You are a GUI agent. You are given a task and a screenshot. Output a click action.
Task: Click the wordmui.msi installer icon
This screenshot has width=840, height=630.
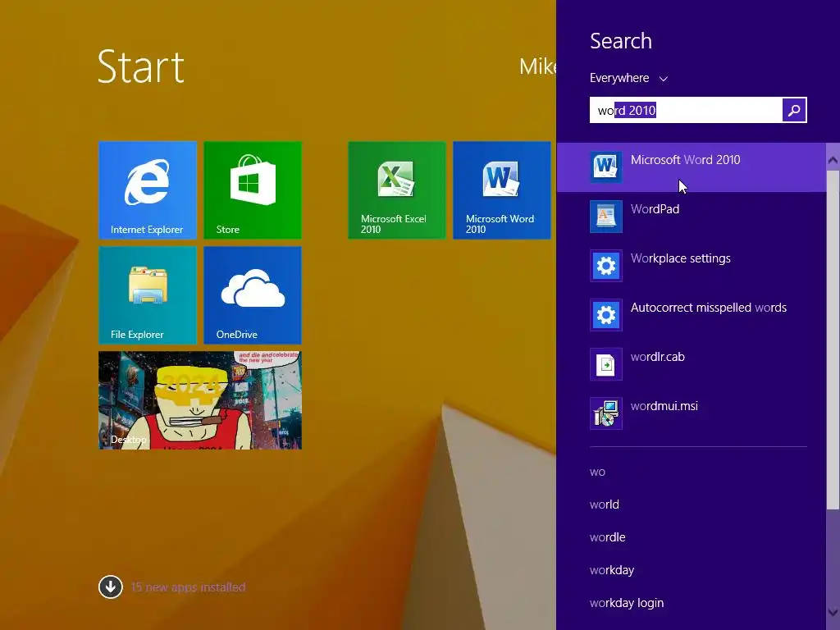tap(606, 413)
